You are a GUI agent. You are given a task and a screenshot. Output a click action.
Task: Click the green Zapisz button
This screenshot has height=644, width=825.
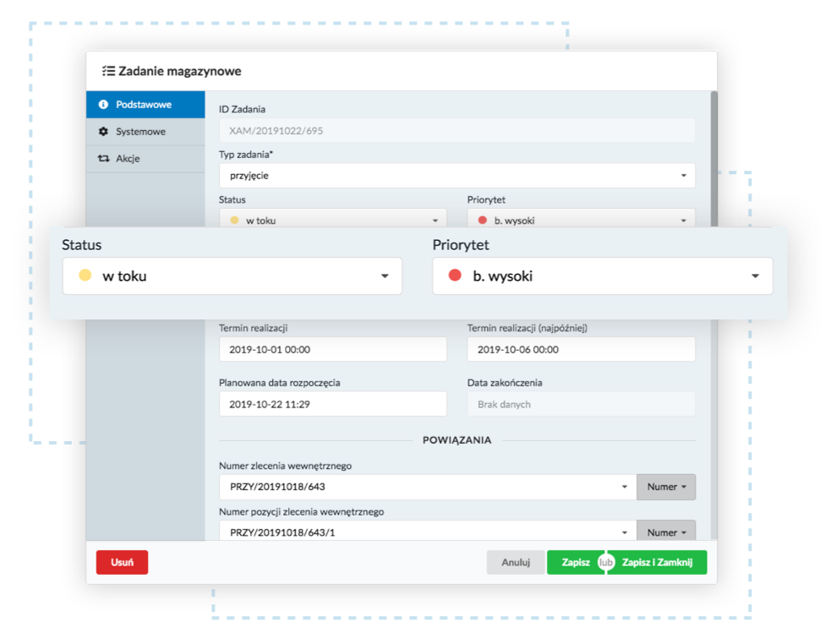pos(575,563)
